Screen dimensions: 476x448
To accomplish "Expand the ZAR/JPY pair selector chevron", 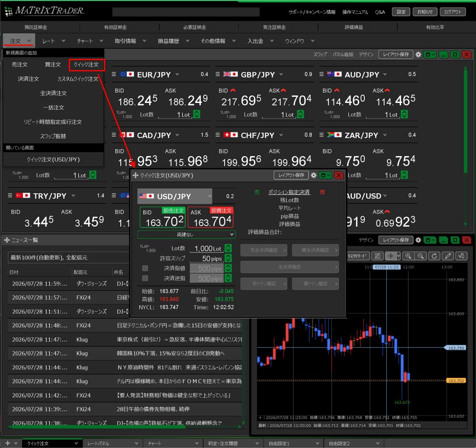I will coord(385,135).
